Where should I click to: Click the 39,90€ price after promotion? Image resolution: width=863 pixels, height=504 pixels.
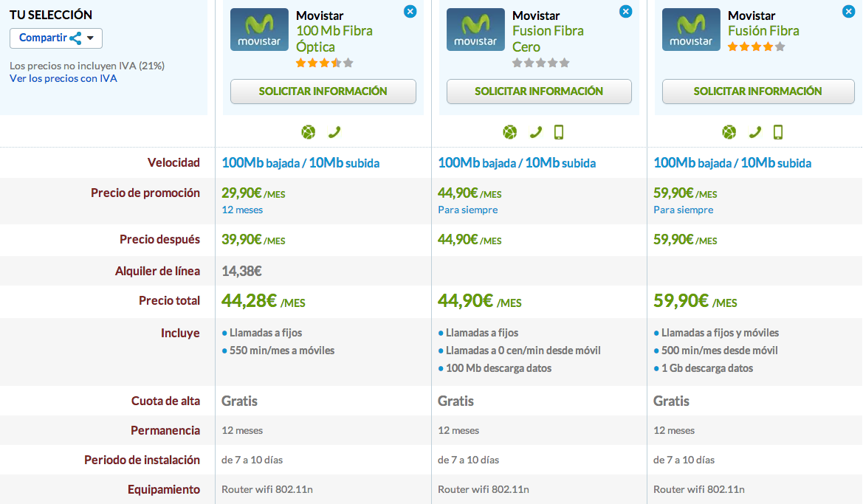[253, 239]
